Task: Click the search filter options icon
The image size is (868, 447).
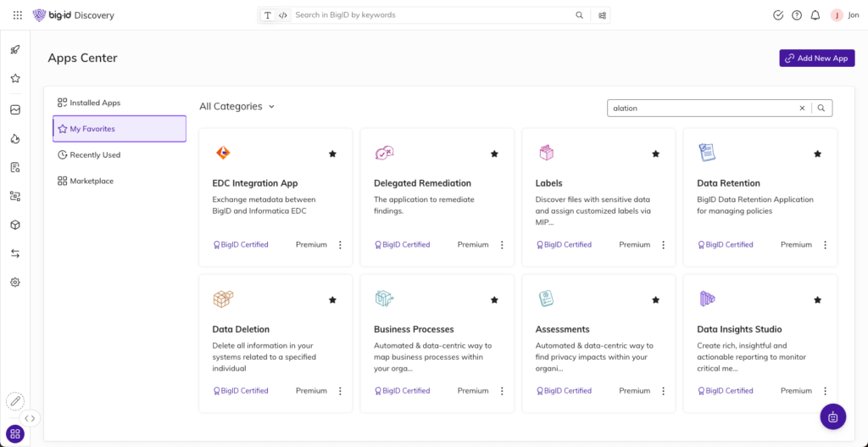Action: click(603, 15)
